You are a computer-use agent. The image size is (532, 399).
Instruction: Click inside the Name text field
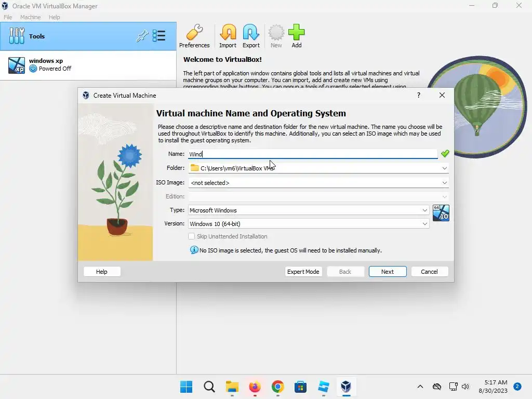point(312,154)
